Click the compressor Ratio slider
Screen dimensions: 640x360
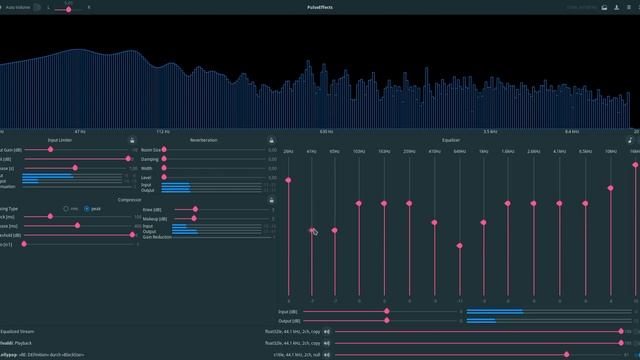tap(78, 244)
